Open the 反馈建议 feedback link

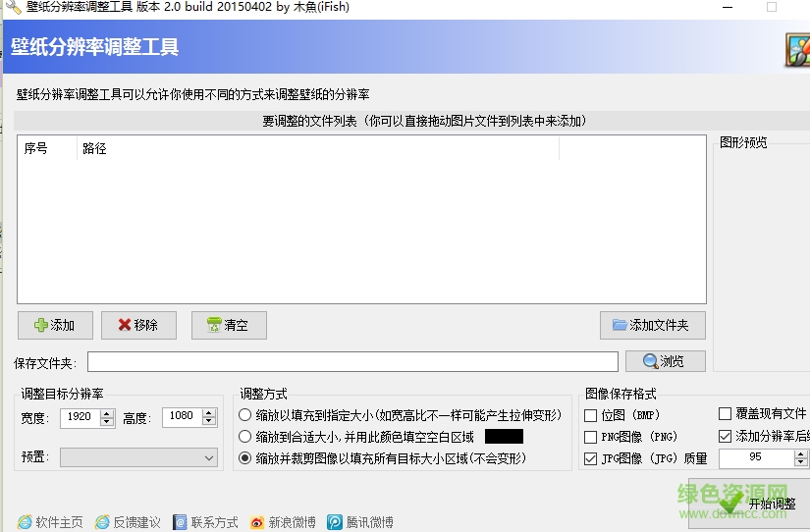pyautogui.click(x=136, y=522)
